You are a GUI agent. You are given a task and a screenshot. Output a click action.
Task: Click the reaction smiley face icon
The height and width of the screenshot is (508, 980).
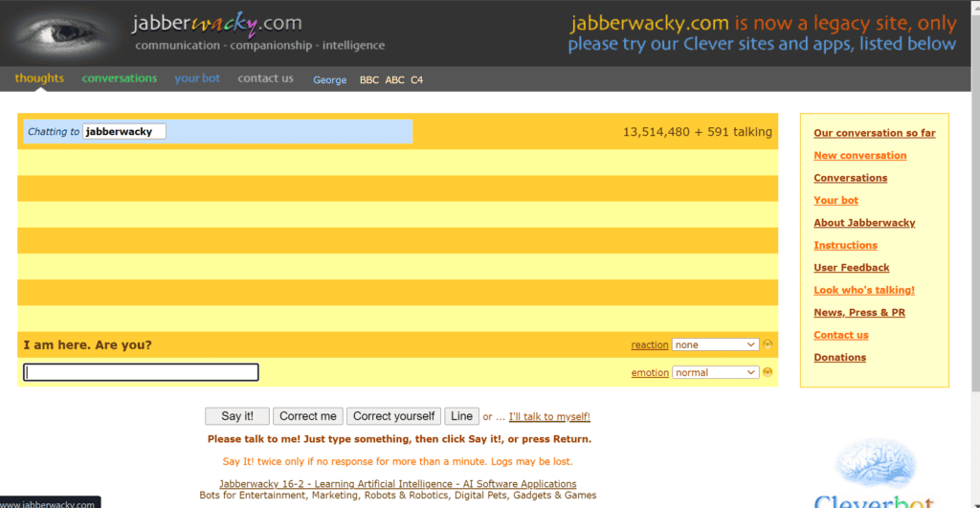[x=768, y=344]
